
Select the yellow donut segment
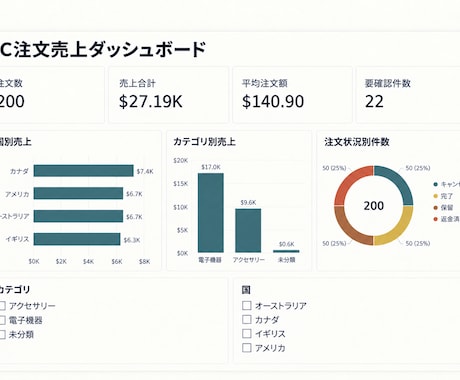coord(397,229)
